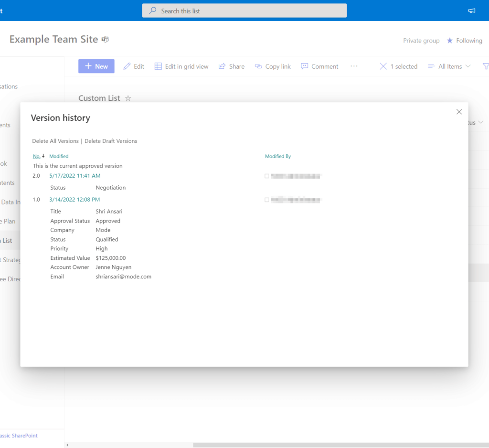Click the Mode company value
Image resolution: width=489 pixels, height=448 pixels.
coord(103,230)
